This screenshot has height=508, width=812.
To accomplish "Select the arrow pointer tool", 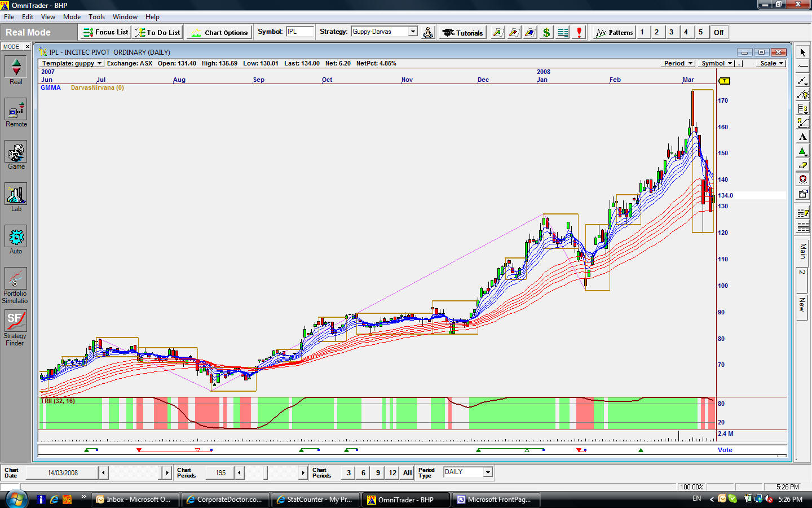I will pyautogui.click(x=802, y=52).
